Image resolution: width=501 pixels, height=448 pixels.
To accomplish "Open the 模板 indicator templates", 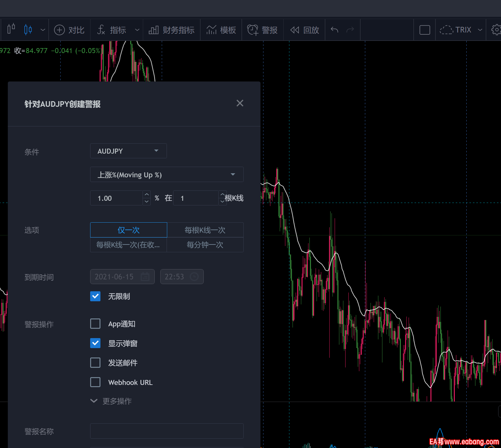I will pos(221,30).
